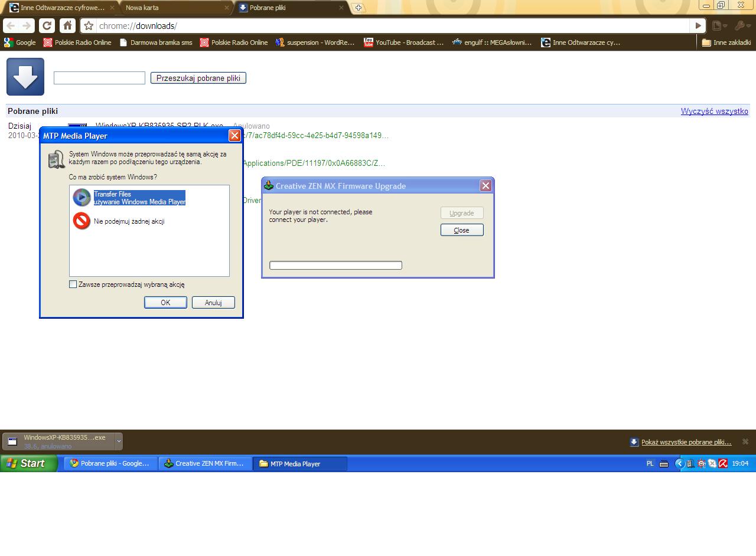Dismiss the Chrome download shelf
The width and height of the screenshot is (756, 556).
[745, 441]
